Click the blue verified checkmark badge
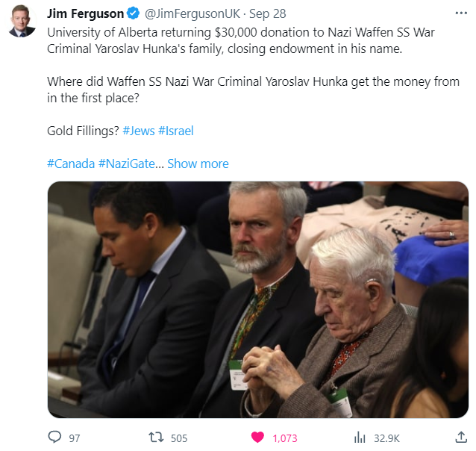476x451 pixels. pyautogui.click(x=133, y=13)
